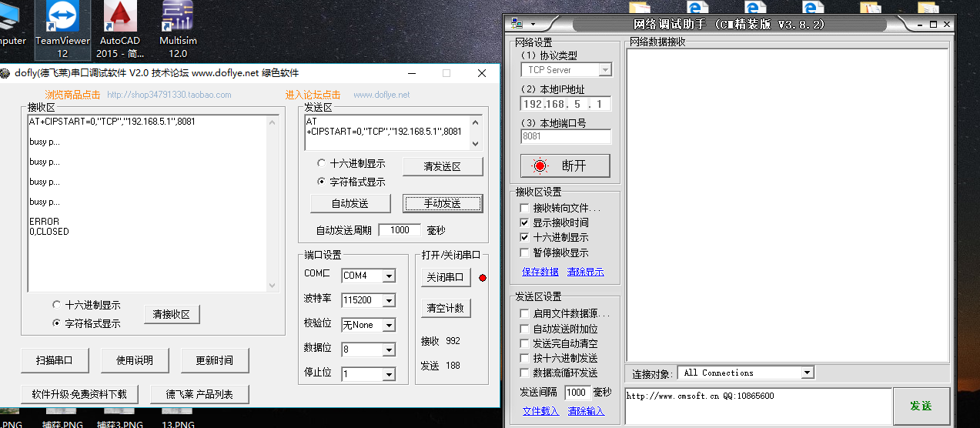Click the 更新时间 button

point(215,359)
